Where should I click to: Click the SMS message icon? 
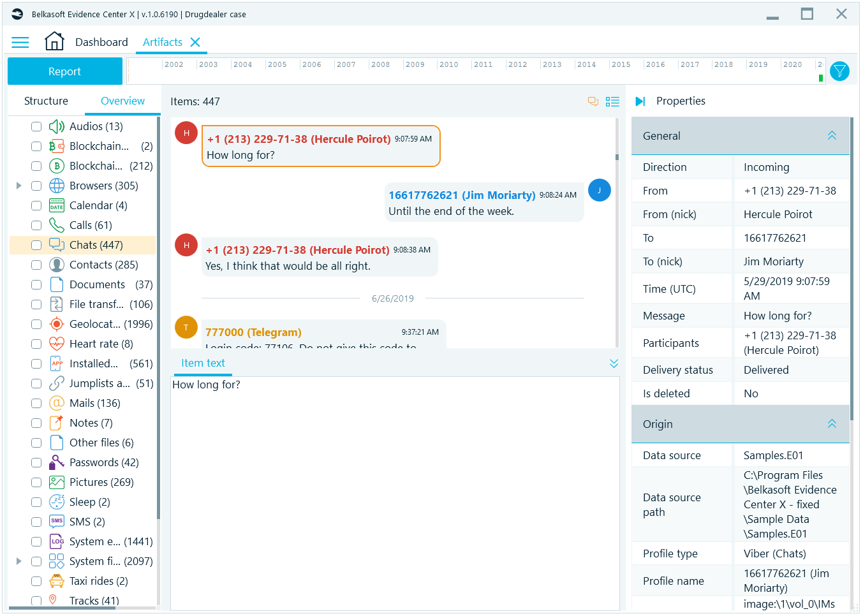click(x=57, y=522)
